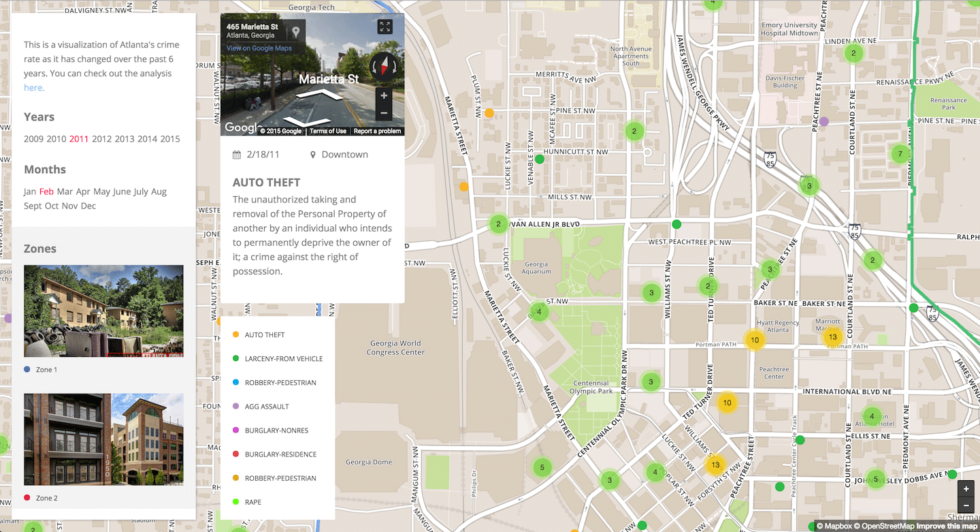Open Improve this map link

click(946, 526)
